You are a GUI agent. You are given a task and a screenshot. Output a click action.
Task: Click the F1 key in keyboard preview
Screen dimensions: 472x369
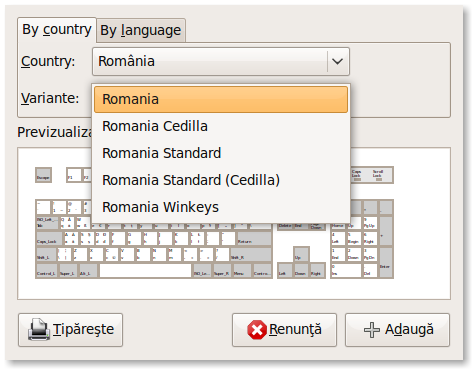point(74,175)
